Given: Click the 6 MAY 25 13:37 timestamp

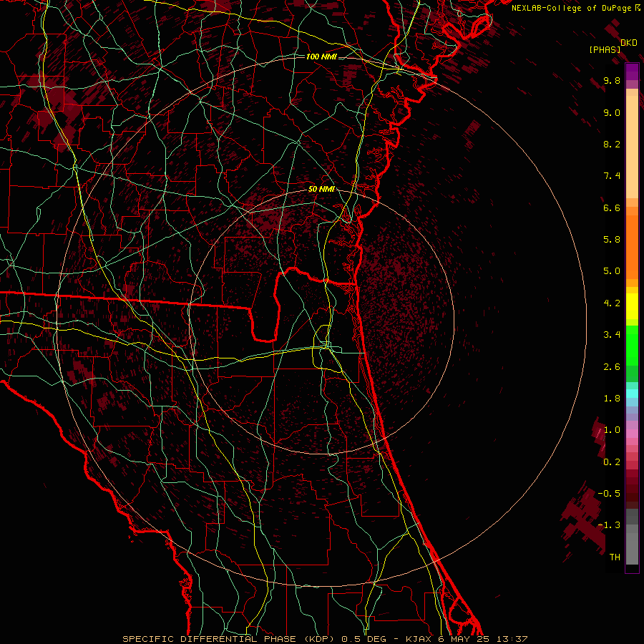Looking at the screenshot, I should pyautogui.click(x=484, y=639).
